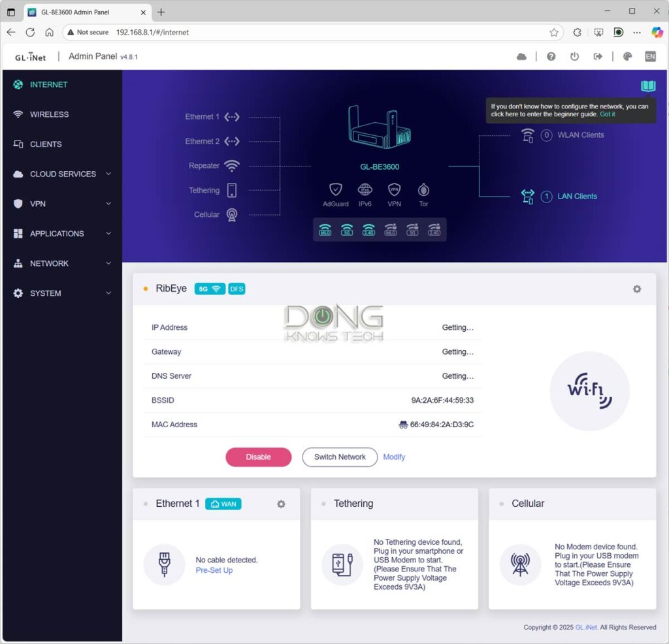Disable the RibEye connection
669x644 pixels.
click(x=258, y=457)
